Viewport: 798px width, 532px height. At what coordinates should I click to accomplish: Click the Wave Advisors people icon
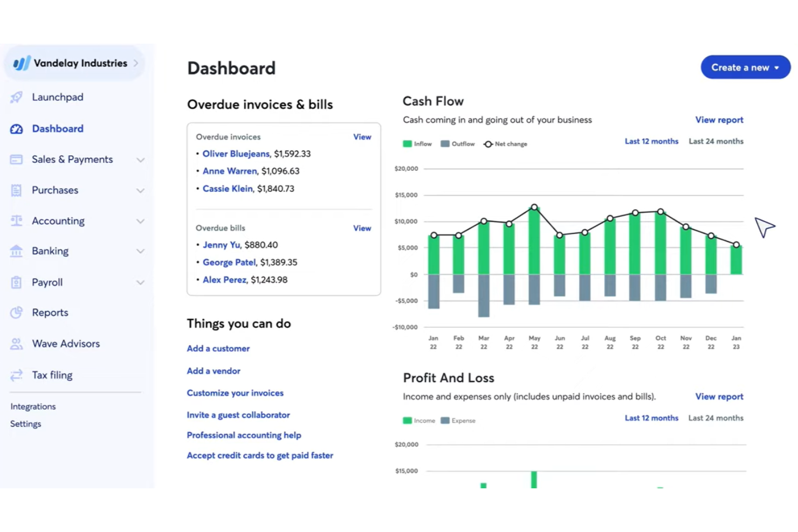tap(17, 344)
